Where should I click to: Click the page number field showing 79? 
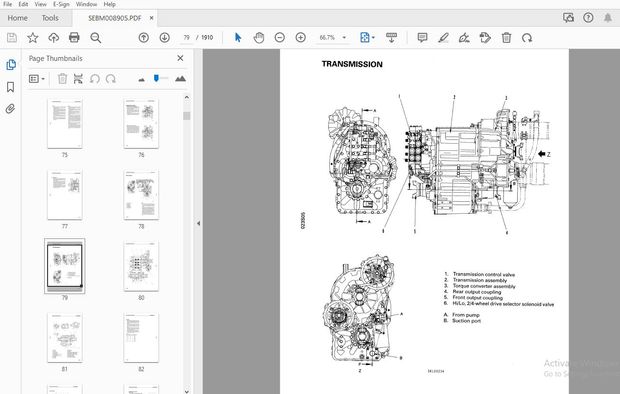186,38
